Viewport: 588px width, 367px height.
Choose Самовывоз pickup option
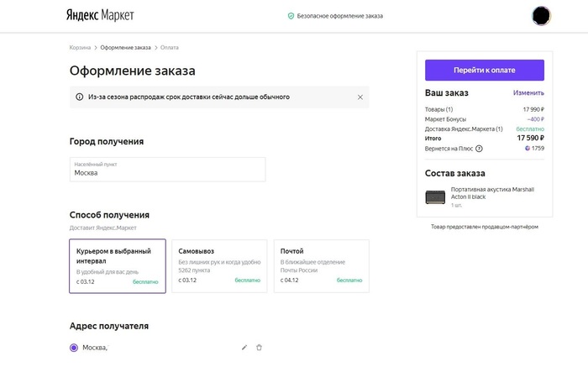click(219, 265)
